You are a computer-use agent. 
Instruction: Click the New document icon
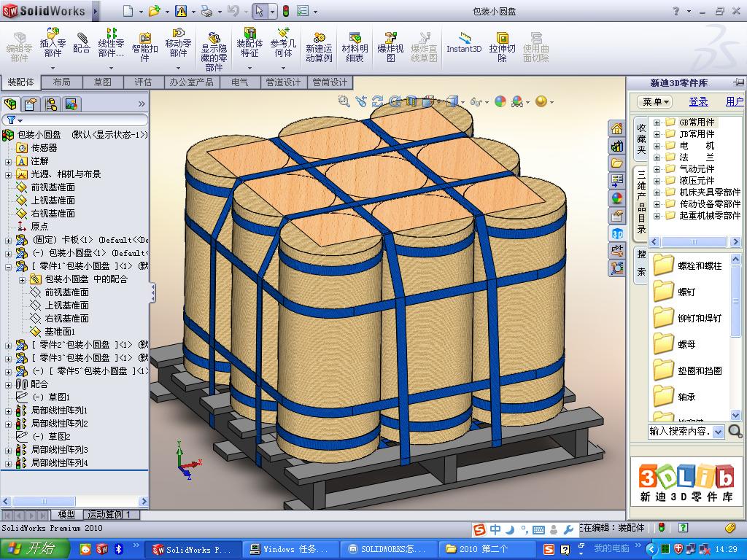coord(128,11)
